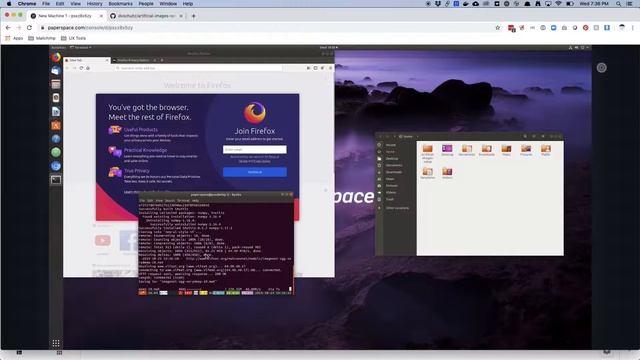Open the Files manager dock icon
640x360 pixels.
coord(56,84)
